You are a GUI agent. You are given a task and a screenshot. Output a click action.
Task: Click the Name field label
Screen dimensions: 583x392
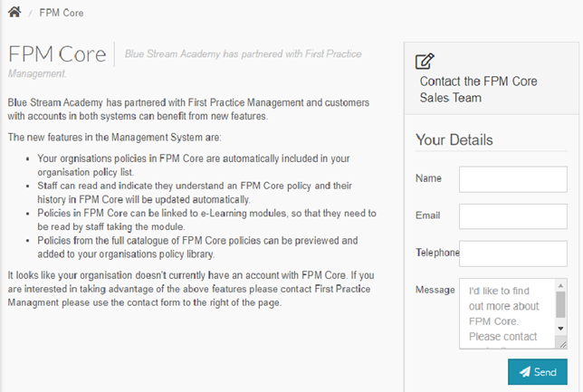[428, 178]
